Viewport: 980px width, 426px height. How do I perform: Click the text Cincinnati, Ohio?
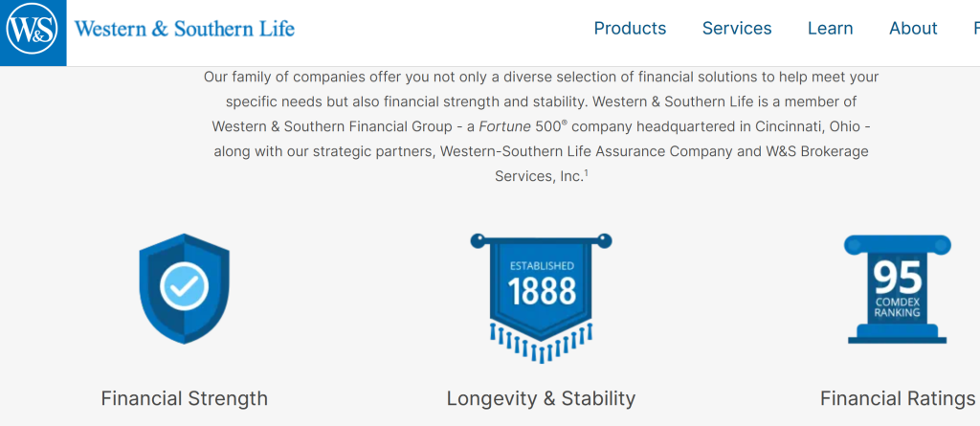[809, 126]
